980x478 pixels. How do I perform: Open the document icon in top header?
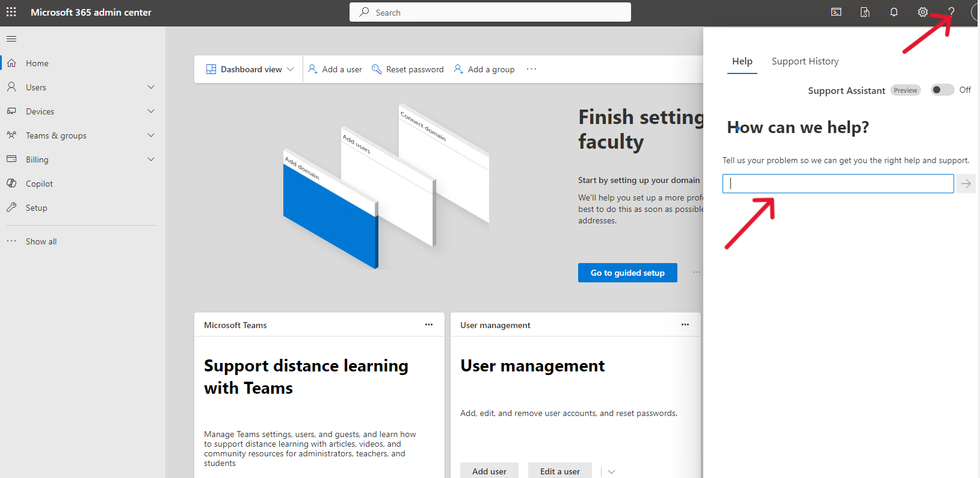pyautogui.click(x=865, y=12)
